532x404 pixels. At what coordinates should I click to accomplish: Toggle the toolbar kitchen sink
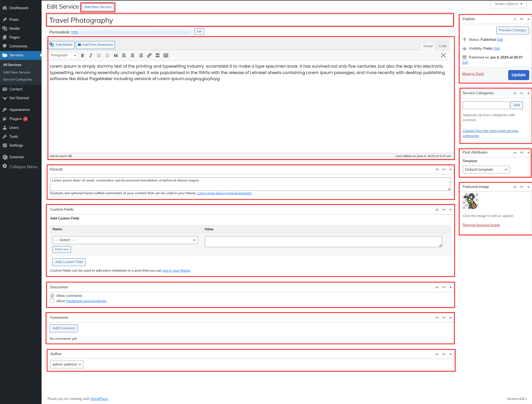[x=166, y=55]
